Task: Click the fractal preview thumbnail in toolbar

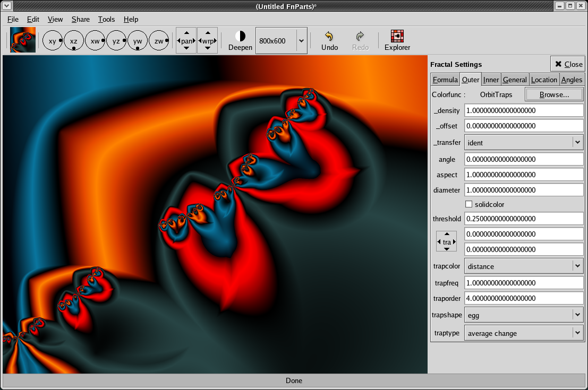Action: (x=23, y=40)
